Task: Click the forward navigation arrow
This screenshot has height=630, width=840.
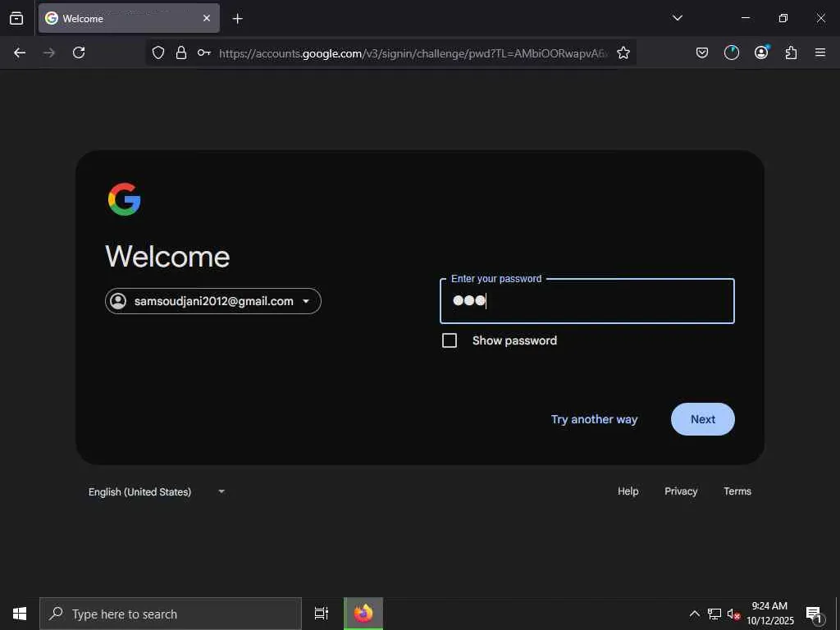Action: [49, 52]
